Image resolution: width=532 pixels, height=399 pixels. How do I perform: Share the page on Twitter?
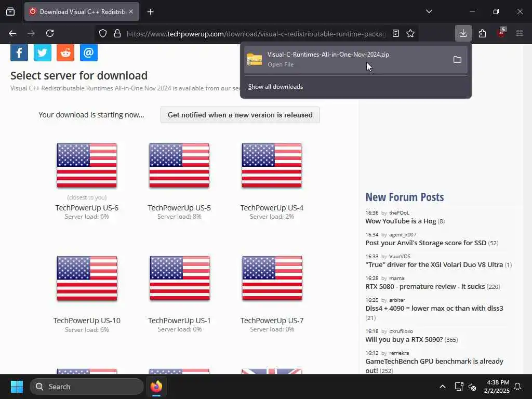point(43,52)
